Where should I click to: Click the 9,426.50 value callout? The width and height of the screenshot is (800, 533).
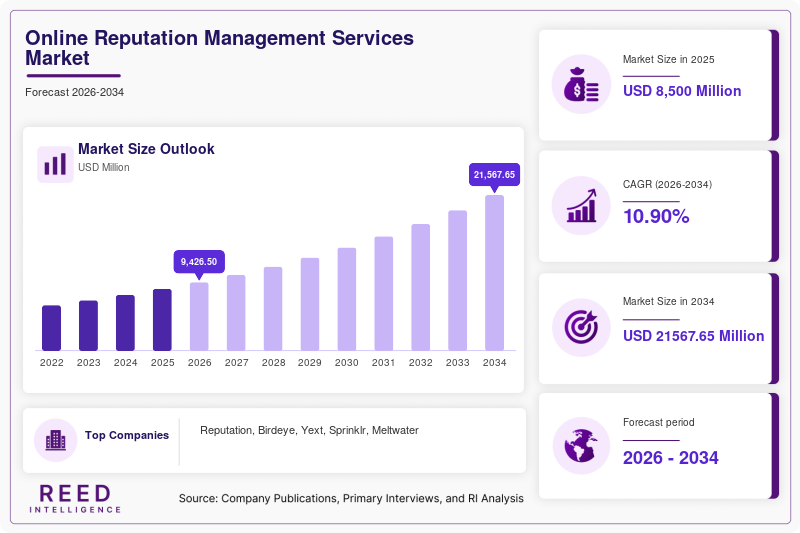pos(199,262)
